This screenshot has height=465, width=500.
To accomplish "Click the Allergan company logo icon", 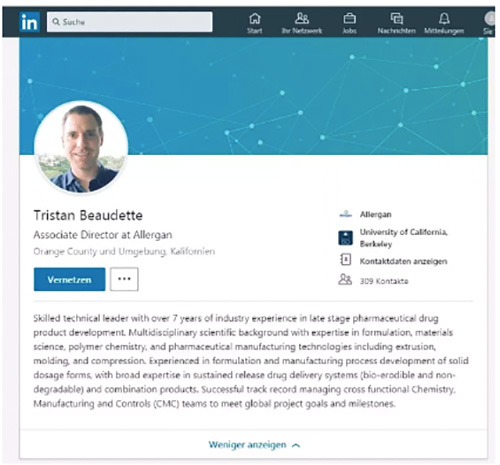I will (345, 214).
